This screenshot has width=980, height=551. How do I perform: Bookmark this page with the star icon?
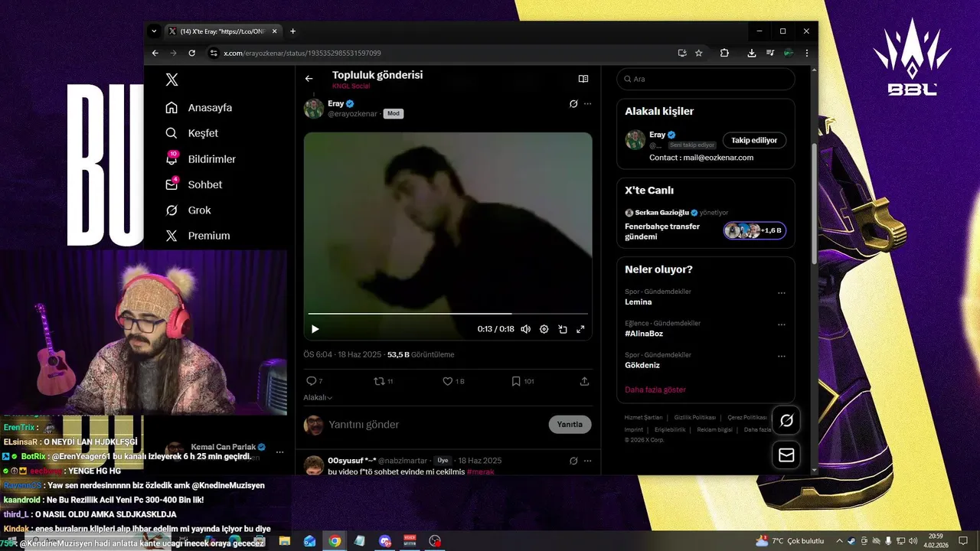pos(699,53)
